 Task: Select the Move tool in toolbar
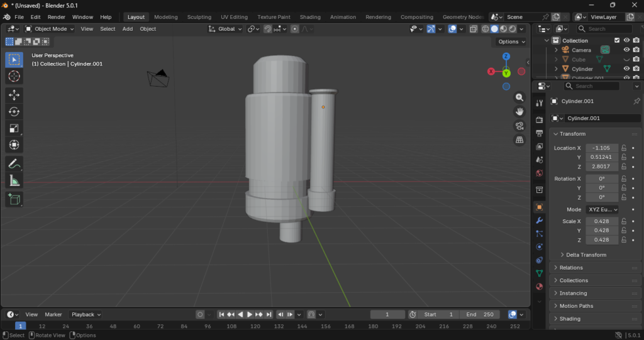(14, 94)
